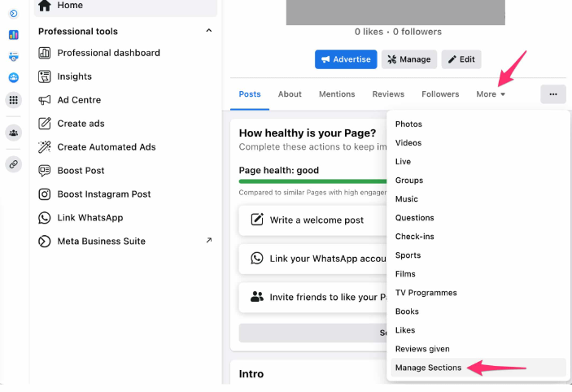Viewport: 572px width, 392px height.
Task: Click the Boost Instagram Post icon
Action: tap(45, 194)
